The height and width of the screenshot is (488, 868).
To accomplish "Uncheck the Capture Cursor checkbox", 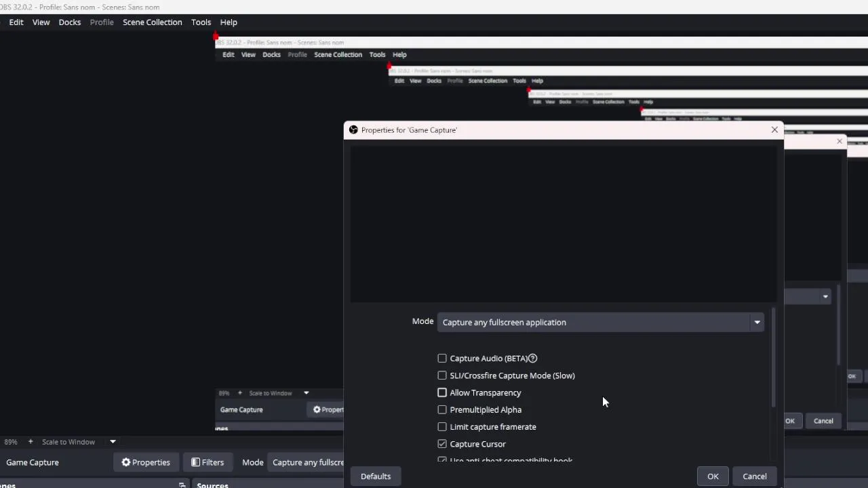I will point(442,444).
